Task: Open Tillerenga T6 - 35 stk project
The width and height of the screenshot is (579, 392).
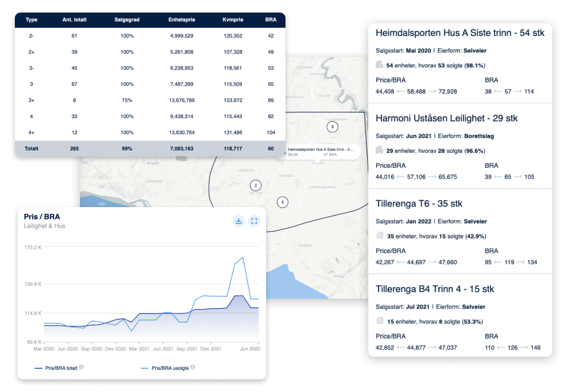Action: (419, 204)
